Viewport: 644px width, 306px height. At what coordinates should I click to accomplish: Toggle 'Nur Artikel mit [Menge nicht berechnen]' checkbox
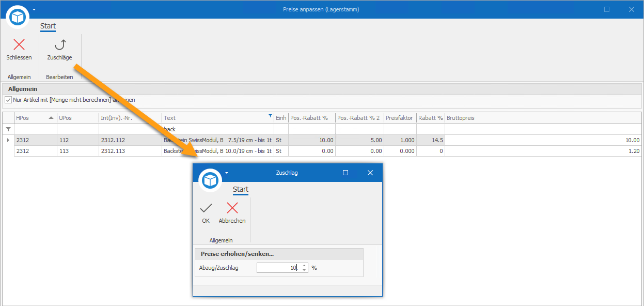click(8, 100)
